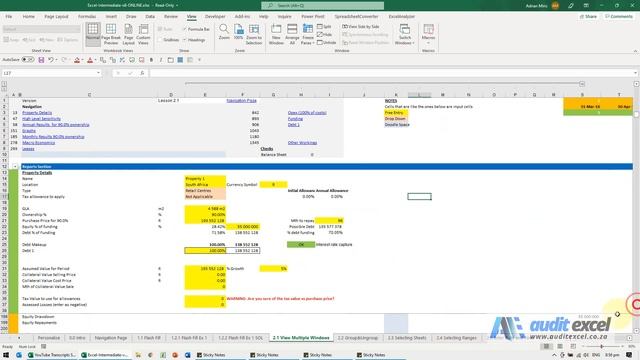This screenshot has width=640, height=360.
Task: Open the Power Pivot ribbon tab
Action: (x=313, y=16)
